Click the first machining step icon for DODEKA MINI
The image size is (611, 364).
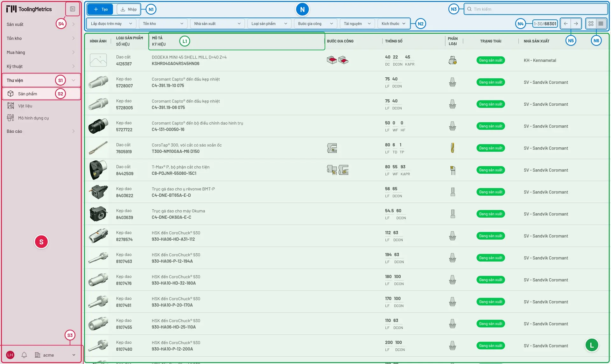tap(332, 60)
